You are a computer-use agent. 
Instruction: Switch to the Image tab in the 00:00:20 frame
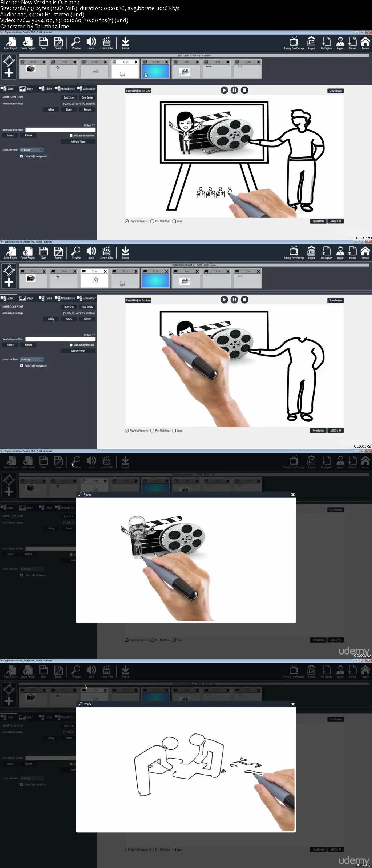click(26, 89)
